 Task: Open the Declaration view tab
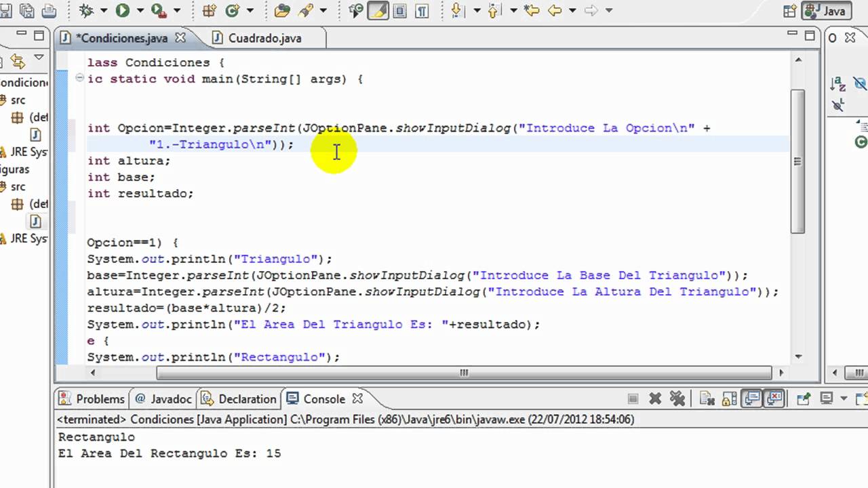point(239,399)
